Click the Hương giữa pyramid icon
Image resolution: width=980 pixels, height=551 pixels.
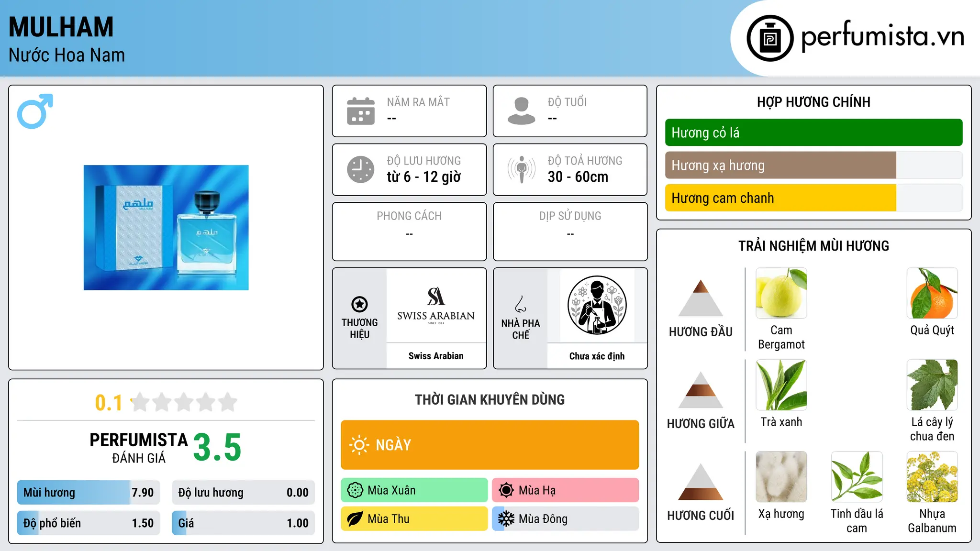[701, 390]
